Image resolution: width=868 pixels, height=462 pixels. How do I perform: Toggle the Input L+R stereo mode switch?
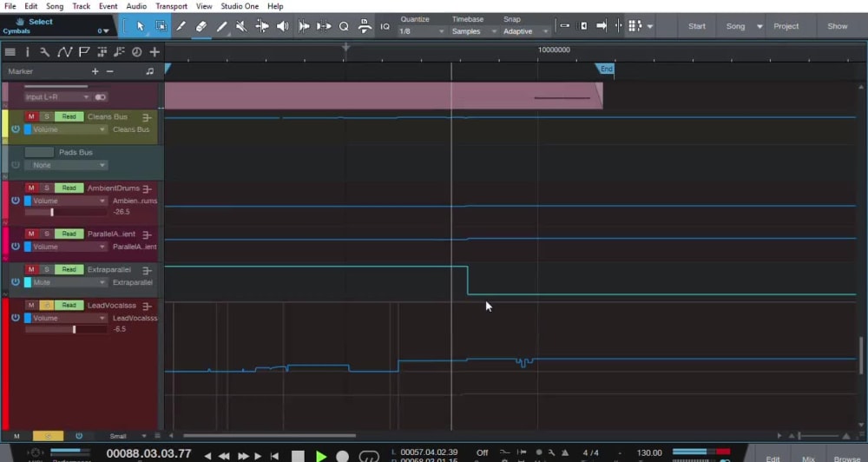(x=100, y=97)
